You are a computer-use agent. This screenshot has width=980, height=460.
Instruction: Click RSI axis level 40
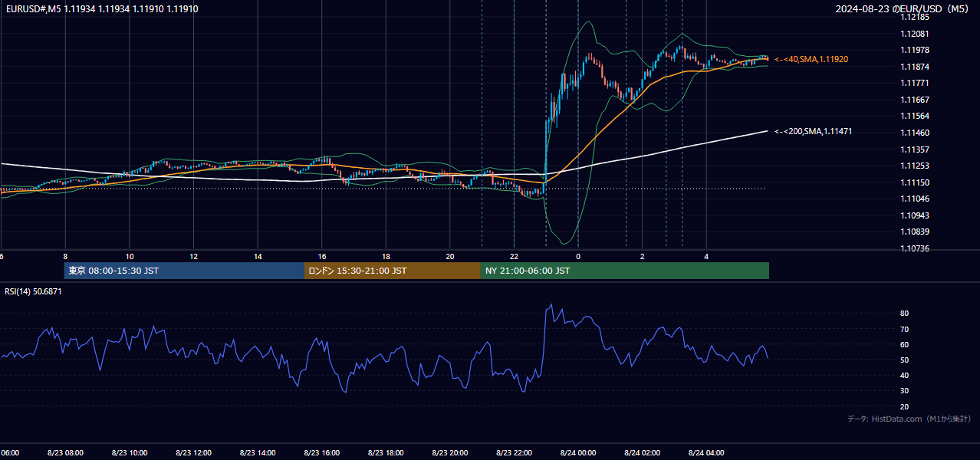tap(905, 376)
